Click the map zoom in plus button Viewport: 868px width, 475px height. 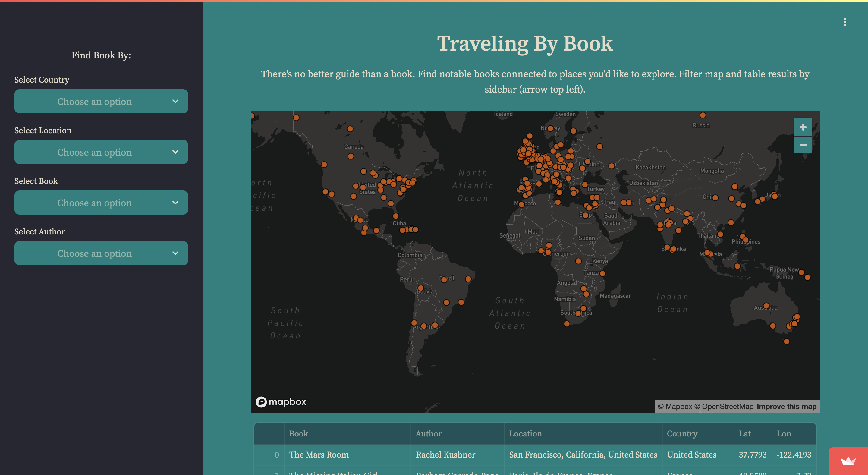803,127
